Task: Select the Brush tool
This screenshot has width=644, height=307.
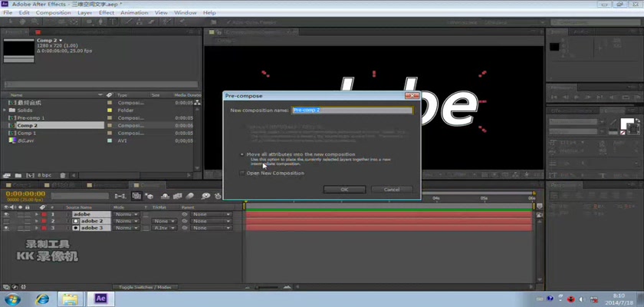Action: coord(128,21)
